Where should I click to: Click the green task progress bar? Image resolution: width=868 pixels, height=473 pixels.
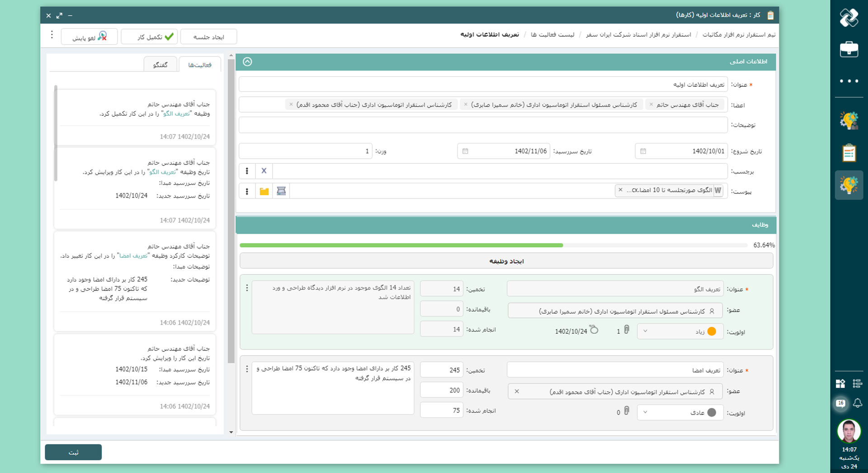(401, 245)
